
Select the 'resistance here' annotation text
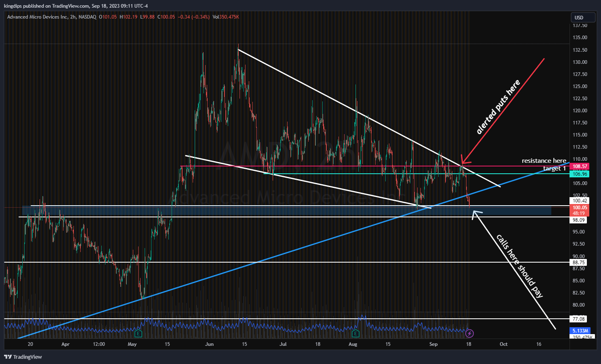pyautogui.click(x=544, y=161)
